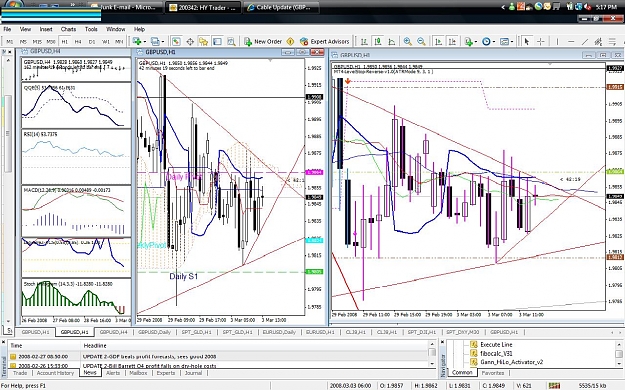Select the Trendline drawing tool
The height and width of the screenshot is (390, 625).
click(x=585, y=41)
